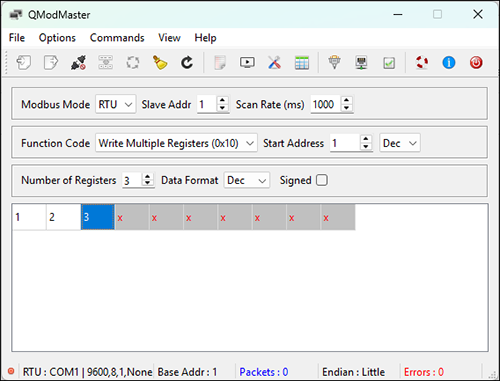This screenshot has height=381, width=500.
Task: Click the Start Address input field
Action: (x=345, y=143)
